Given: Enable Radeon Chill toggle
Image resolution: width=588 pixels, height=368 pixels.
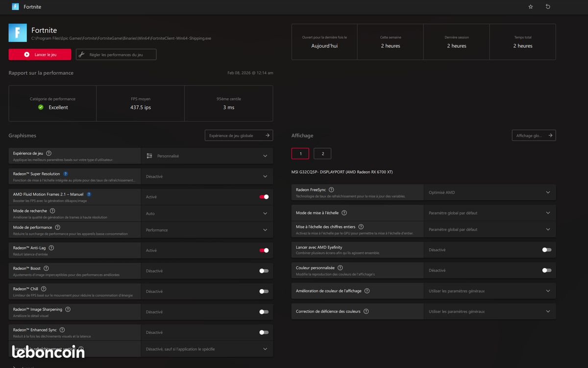Looking at the screenshot, I should coord(264,291).
